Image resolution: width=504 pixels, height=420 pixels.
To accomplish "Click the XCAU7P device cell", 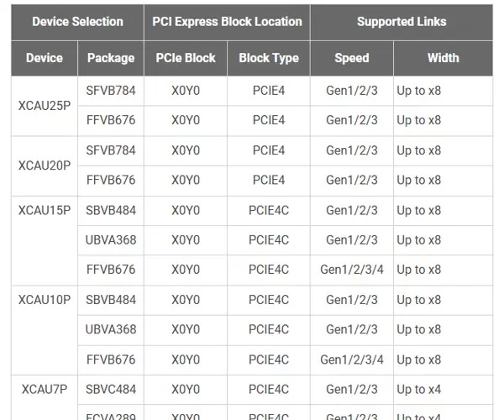I will [45, 390].
